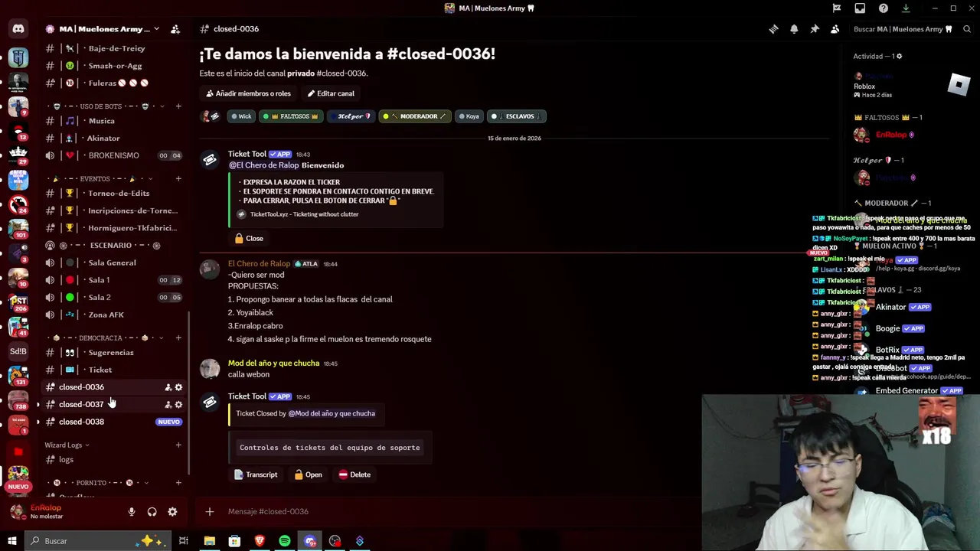
Task: Click the Editar canal button
Action: pos(331,93)
